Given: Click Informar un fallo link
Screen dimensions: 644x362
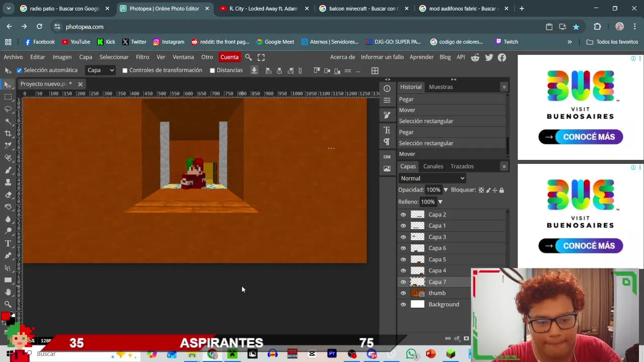Looking at the screenshot, I should [382, 57].
